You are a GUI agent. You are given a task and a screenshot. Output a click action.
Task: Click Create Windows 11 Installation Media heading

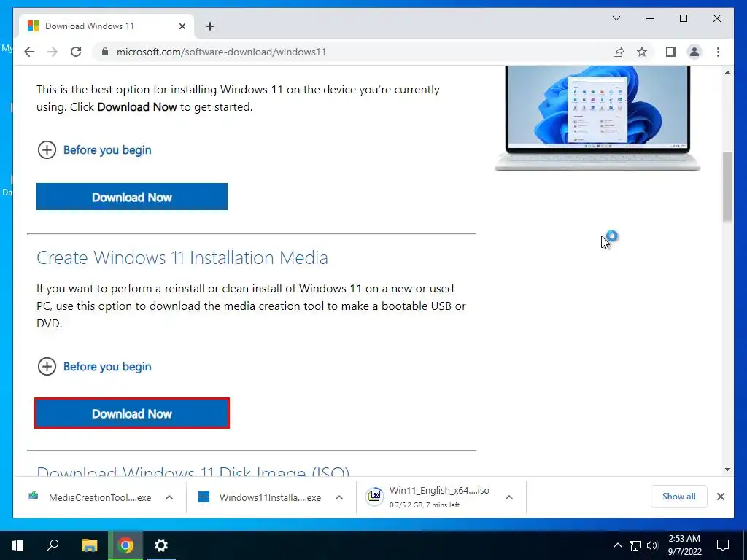182,257
